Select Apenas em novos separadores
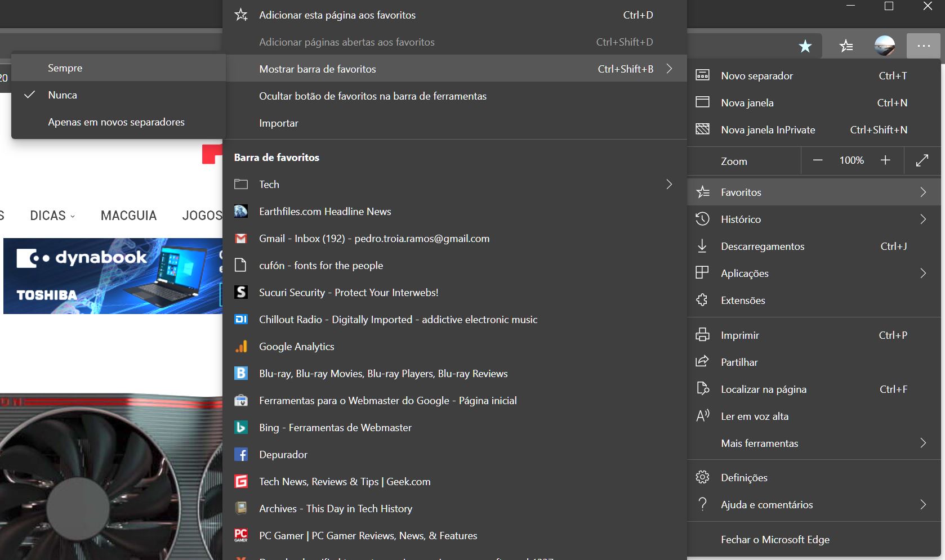The height and width of the screenshot is (560, 945). pos(119,122)
